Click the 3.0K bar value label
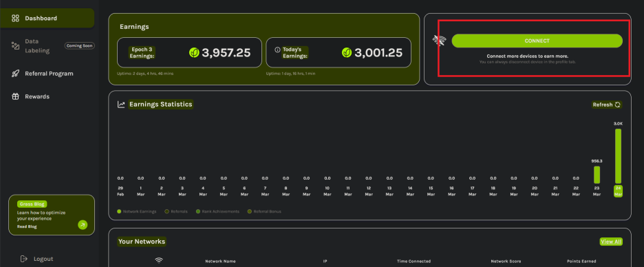The image size is (644, 267). coord(618,124)
